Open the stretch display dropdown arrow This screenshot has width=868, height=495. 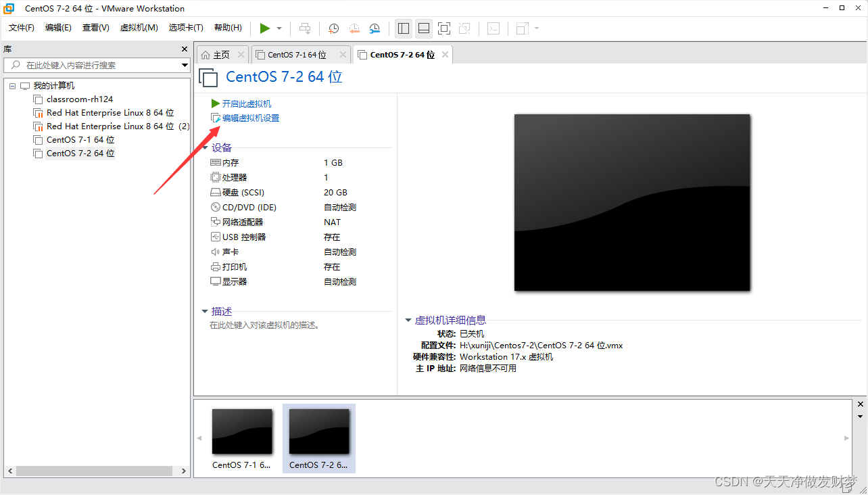coord(537,28)
